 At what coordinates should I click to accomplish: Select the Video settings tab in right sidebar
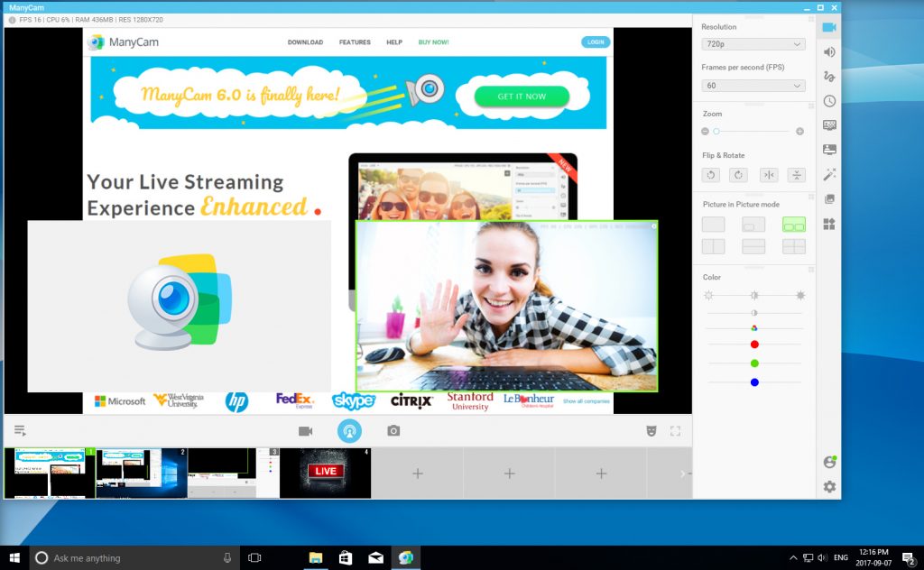click(829, 28)
